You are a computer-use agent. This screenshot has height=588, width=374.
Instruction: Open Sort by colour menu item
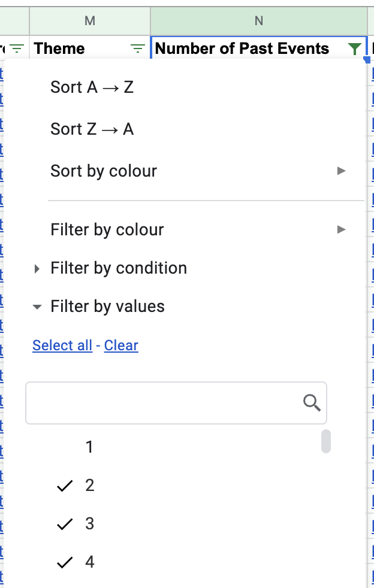[104, 171]
